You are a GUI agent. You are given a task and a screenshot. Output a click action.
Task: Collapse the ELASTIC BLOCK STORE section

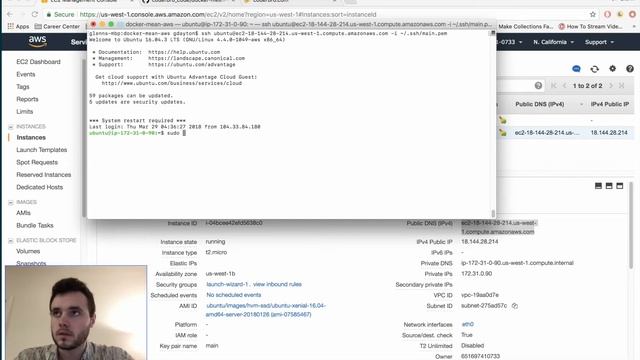(x=11, y=241)
